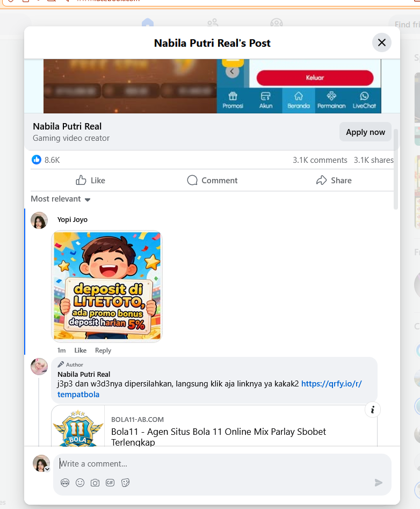Close the Nabila Putri Real's Post dialog
Image resolution: width=420 pixels, height=509 pixels.
(x=381, y=42)
